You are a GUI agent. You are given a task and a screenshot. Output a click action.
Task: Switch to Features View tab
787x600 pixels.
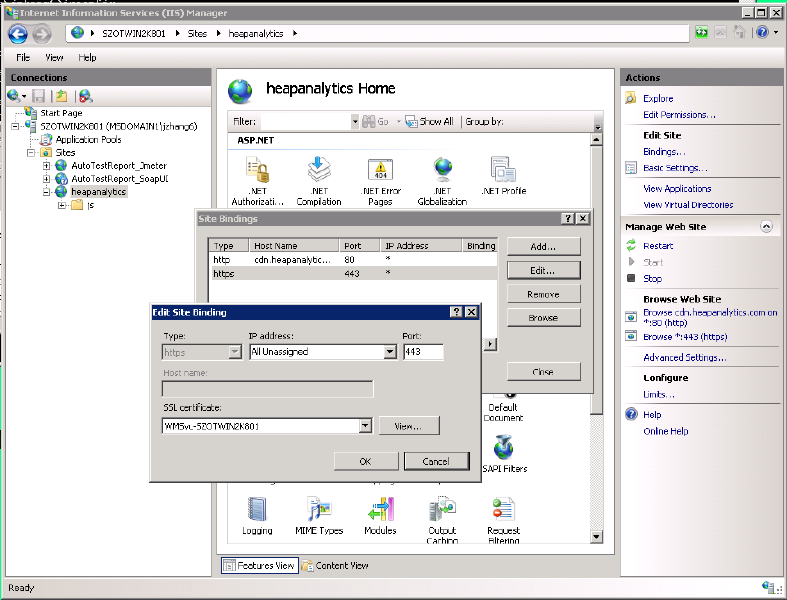pos(259,565)
